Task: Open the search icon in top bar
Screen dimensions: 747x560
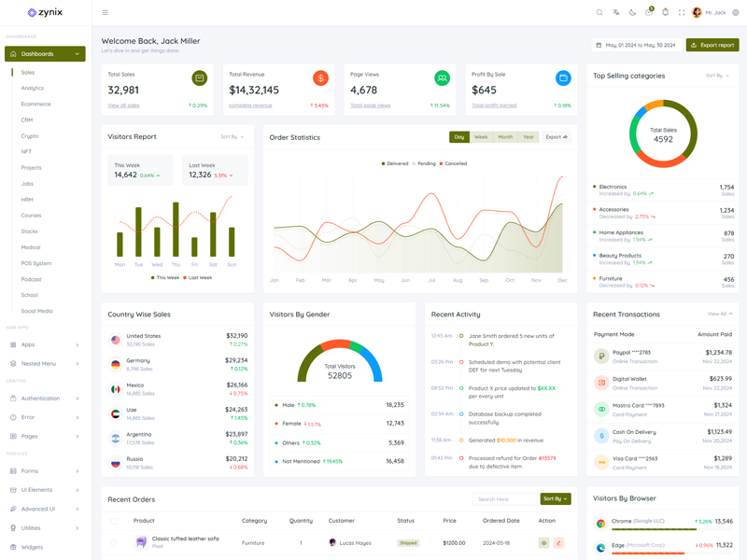Action: [599, 12]
